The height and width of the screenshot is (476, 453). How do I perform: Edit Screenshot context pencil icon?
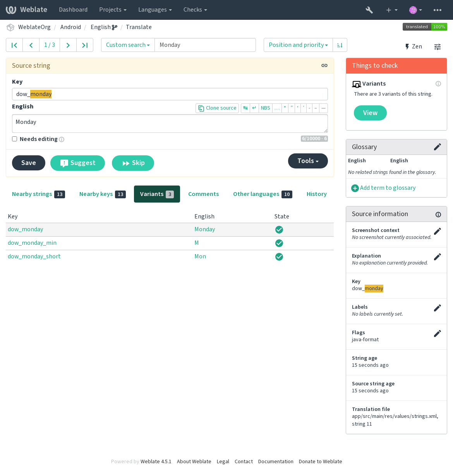pos(438,231)
